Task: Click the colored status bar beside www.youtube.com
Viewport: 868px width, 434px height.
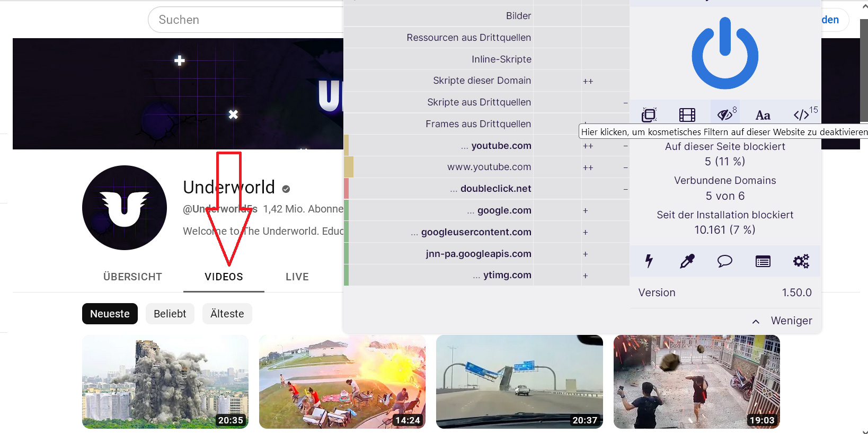Action: pos(349,167)
